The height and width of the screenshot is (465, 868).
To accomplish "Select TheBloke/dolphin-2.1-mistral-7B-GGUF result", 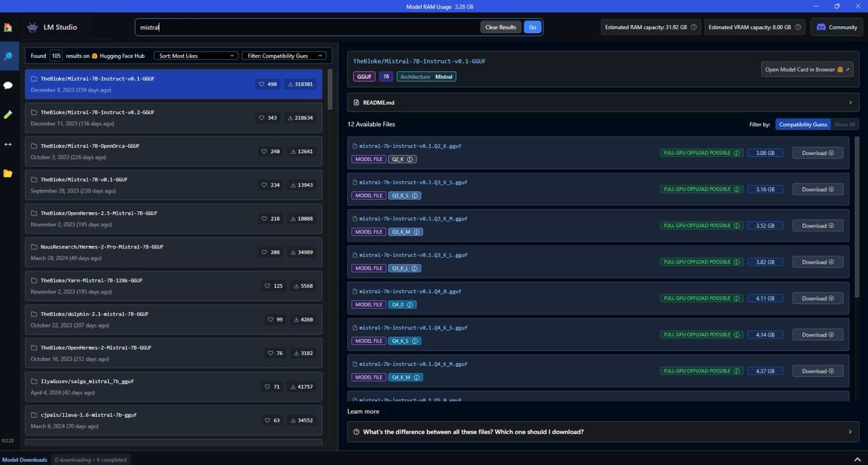I will coord(174,320).
